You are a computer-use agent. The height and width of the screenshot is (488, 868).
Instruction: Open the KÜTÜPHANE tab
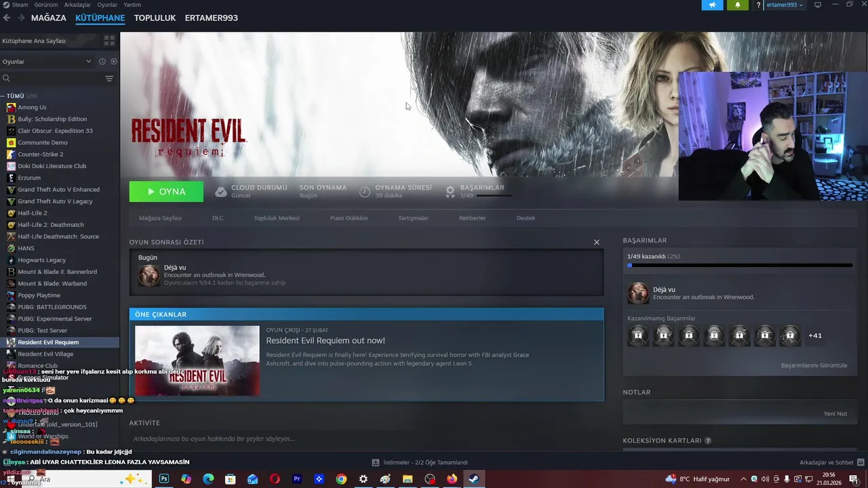tap(100, 18)
